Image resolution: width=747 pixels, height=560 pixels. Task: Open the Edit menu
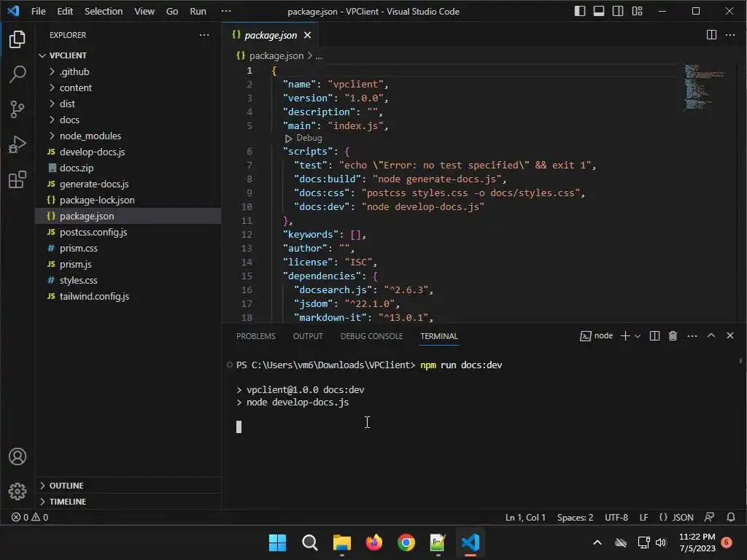pos(65,11)
